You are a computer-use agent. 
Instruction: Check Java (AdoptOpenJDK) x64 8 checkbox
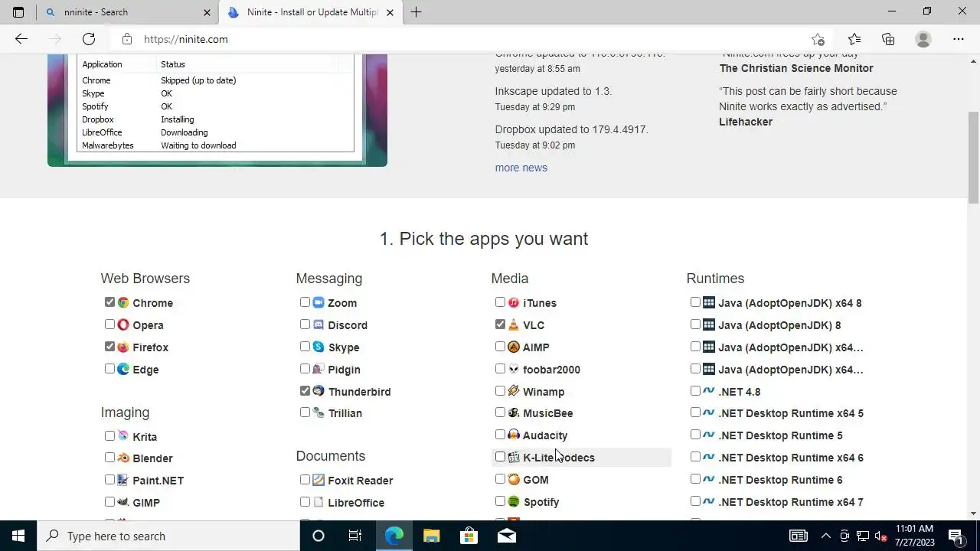(x=695, y=302)
